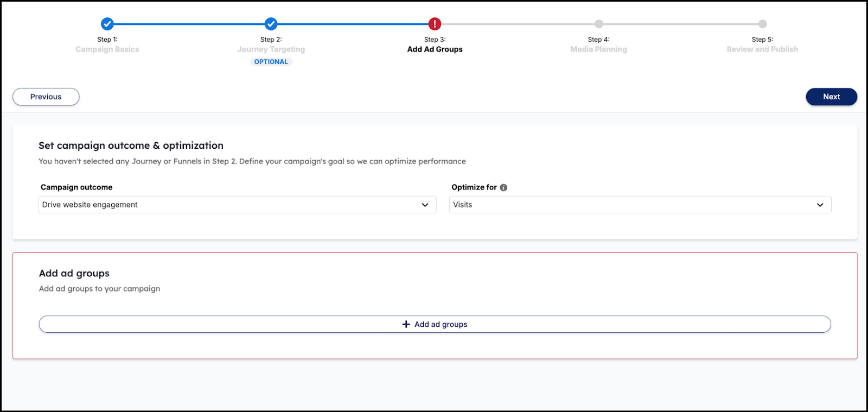This screenshot has height=412, width=868.
Task: Go to the Campaign Basics step
Action: click(107, 49)
